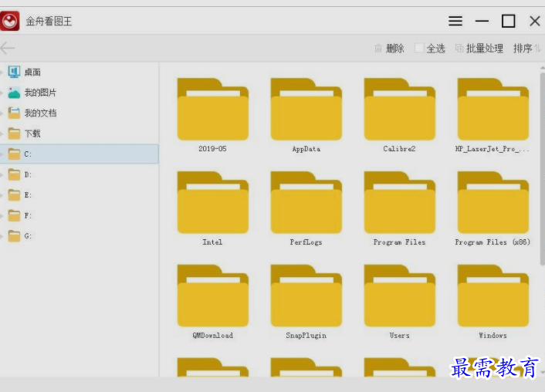Maximize the 金舟看图王 window
The width and height of the screenshot is (545, 392).
509,21
